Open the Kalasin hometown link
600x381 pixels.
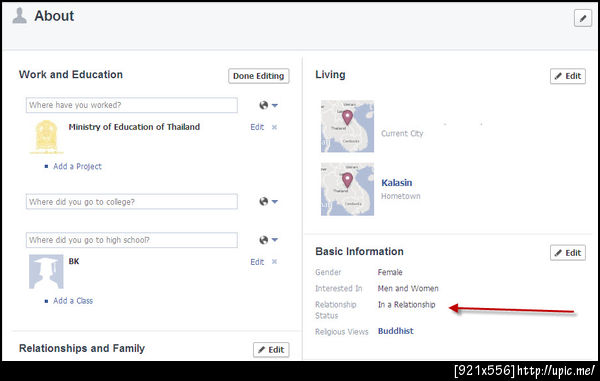point(397,183)
